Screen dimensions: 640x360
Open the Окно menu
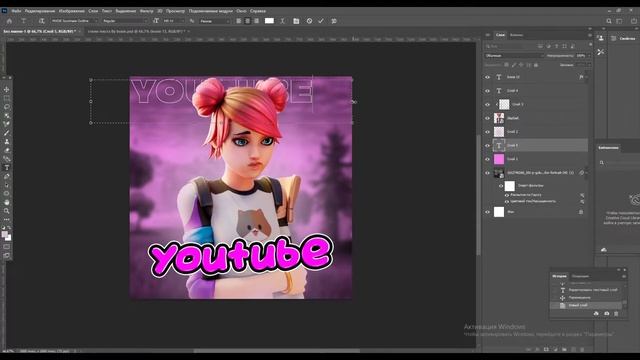(241, 11)
